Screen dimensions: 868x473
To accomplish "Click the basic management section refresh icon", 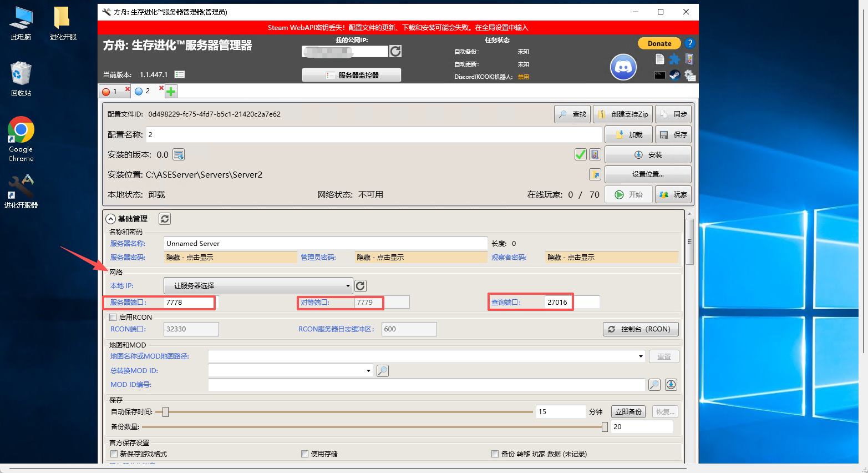I will coord(165,219).
